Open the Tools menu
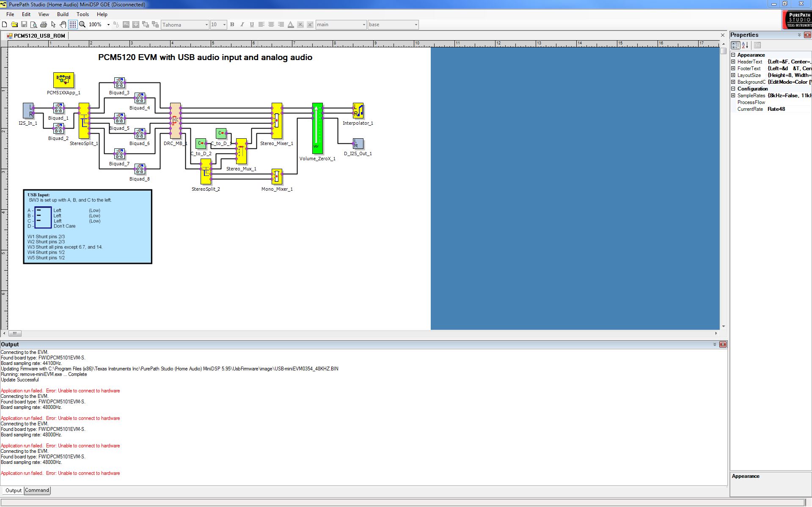This screenshot has width=812, height=507. (83, 14)
